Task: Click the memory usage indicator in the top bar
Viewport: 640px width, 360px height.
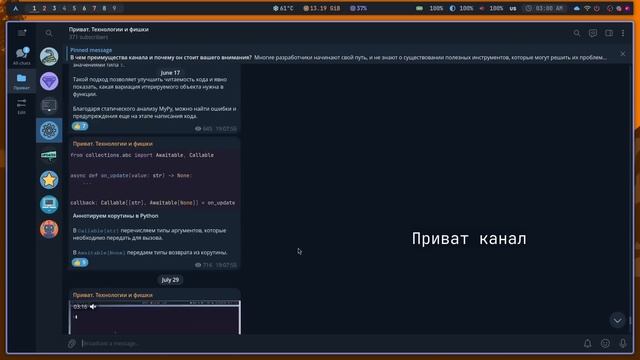Action: click(322, 8)
